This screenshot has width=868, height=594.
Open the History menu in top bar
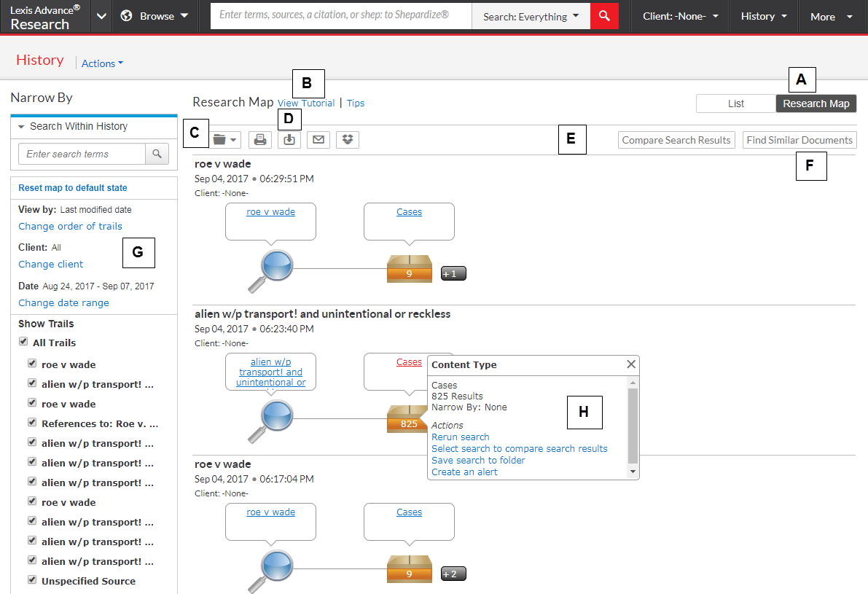pos(764,16)
